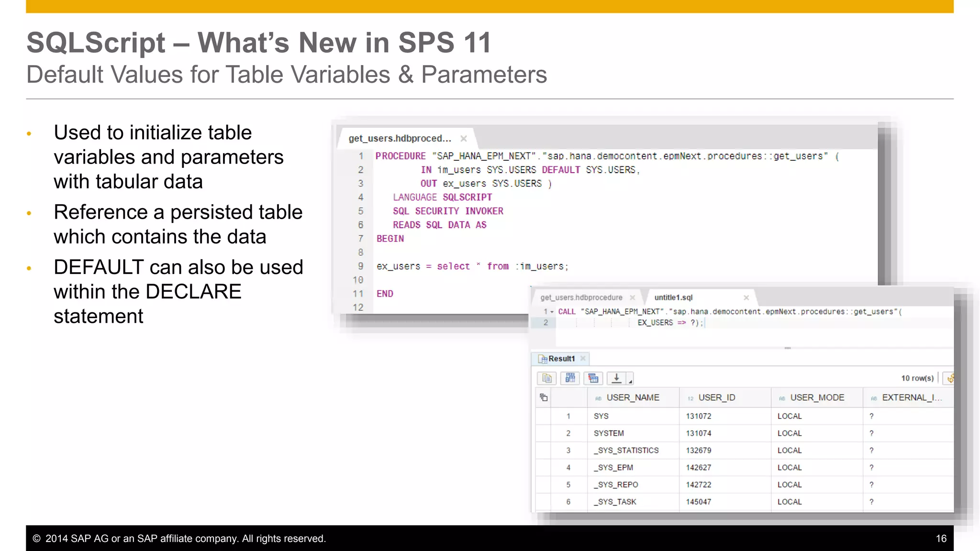Click USER_ID value 142722
980x551 pixels.
click(699, 485)
